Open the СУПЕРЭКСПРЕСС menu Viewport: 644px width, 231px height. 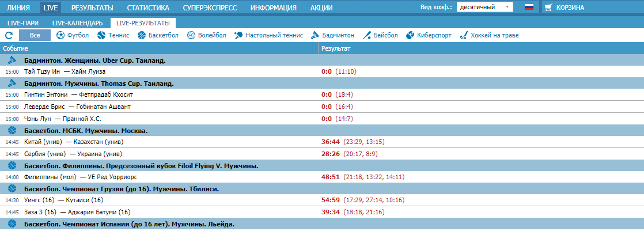(x=209, y=7)
